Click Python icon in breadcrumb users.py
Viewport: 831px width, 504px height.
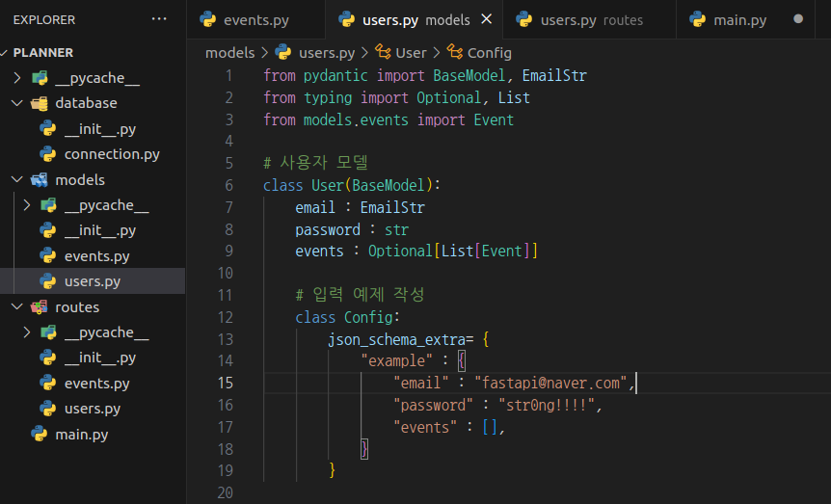[x=283, y=52]
